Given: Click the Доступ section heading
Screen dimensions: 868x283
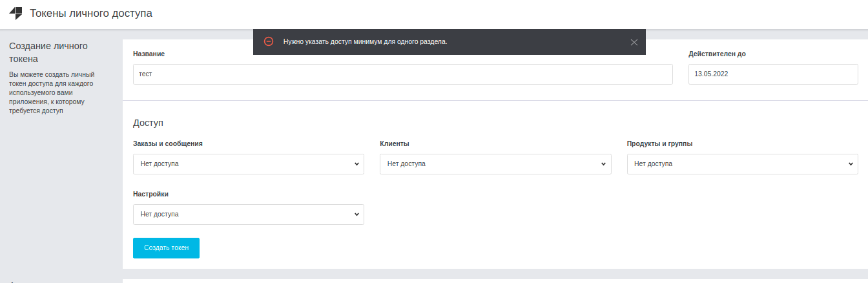Looking at the screenshot, I should pos(149,122).
